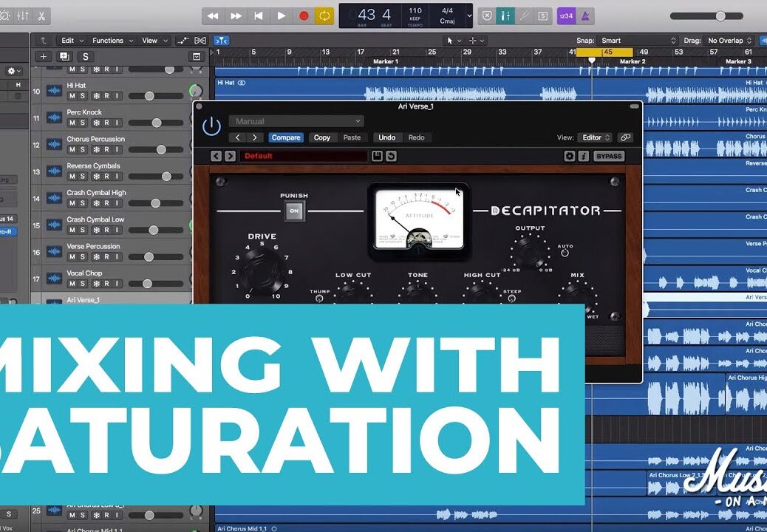Screen dimensions: 767x532
Task: Click the Copy button in plugin header
Action: (322, 138)
